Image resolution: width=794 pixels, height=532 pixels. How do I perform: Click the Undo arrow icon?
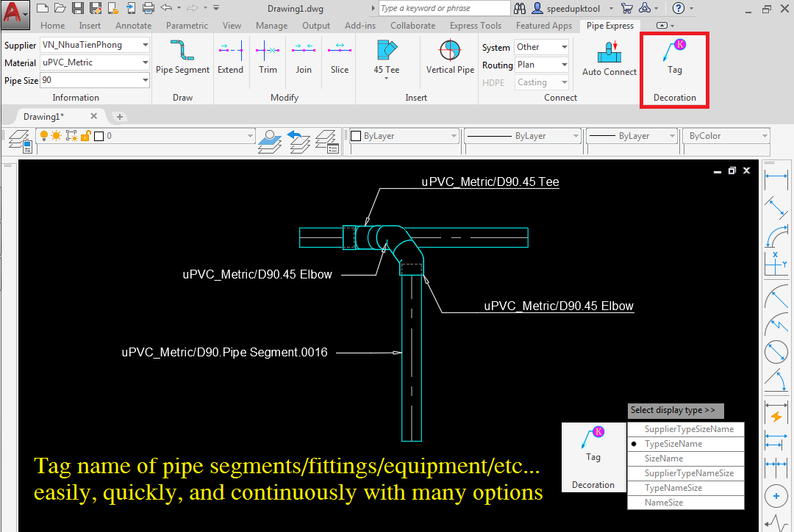click(x=166, y=7)
